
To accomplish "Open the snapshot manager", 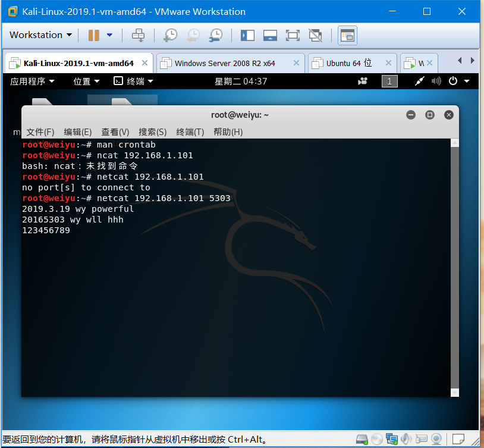I will pos(216,35).
